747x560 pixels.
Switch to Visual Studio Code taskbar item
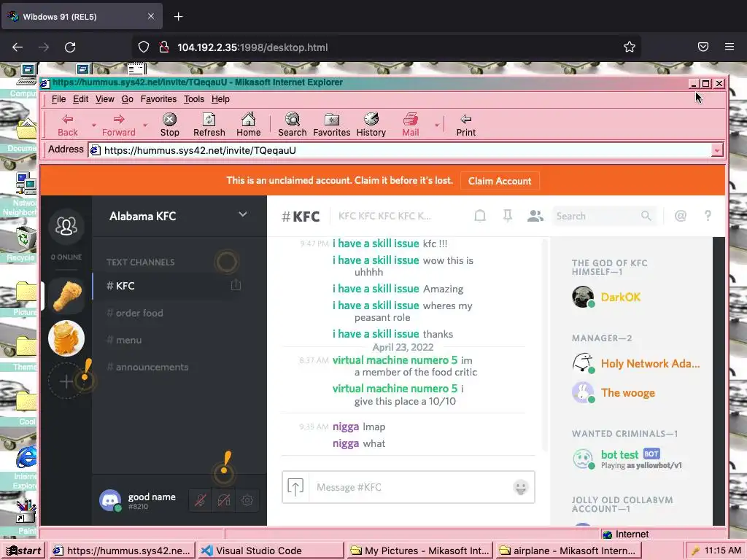[x=270, y=551]
